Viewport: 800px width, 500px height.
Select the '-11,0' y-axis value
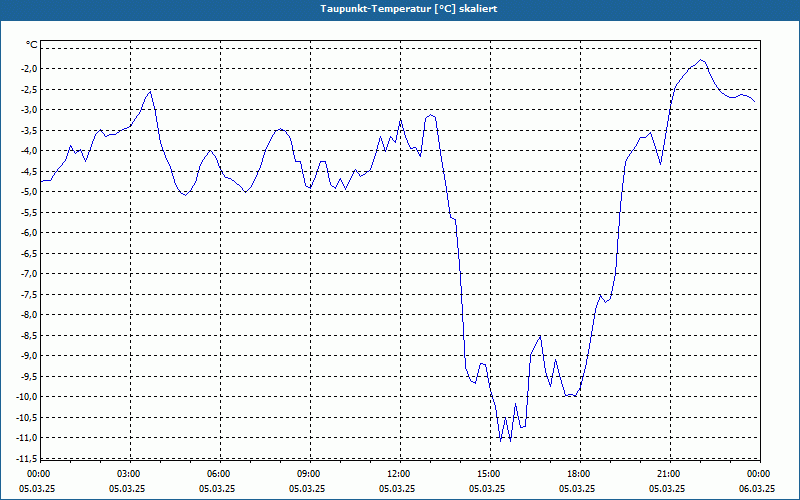click(28, 437)
